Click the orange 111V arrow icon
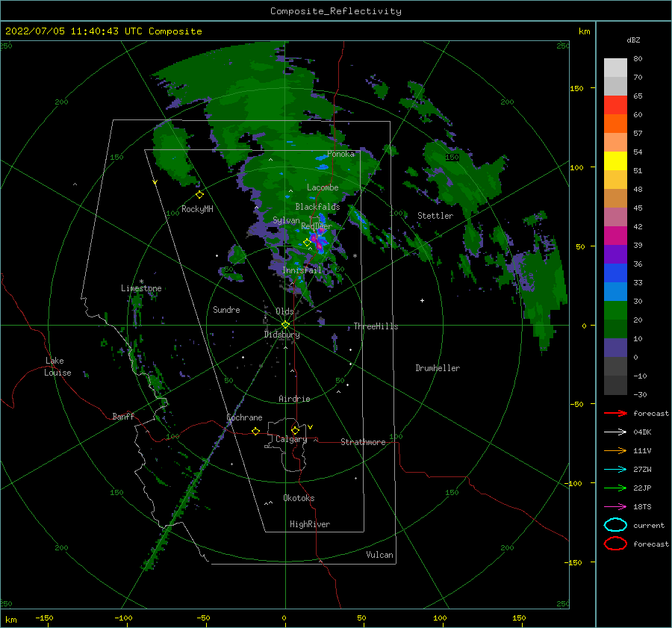 [615, 450]
